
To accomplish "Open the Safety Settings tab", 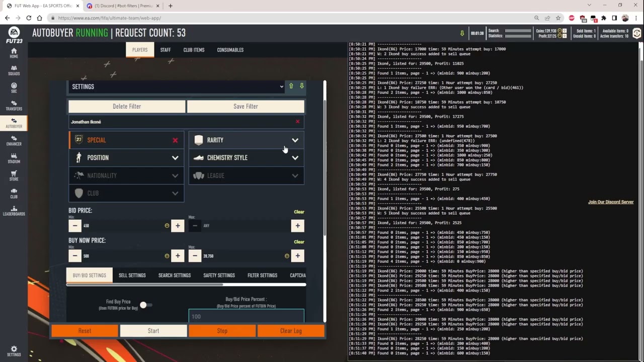I will [x=219, y=276].
